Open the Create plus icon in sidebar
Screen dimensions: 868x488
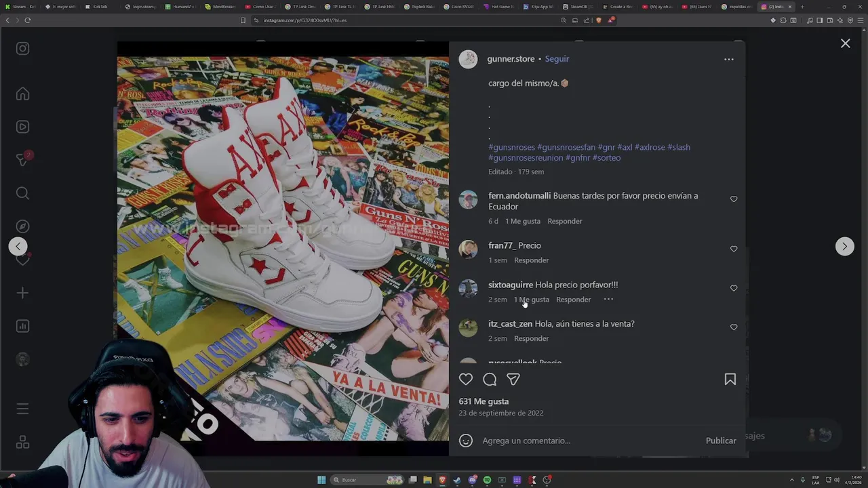coord(22,293)
